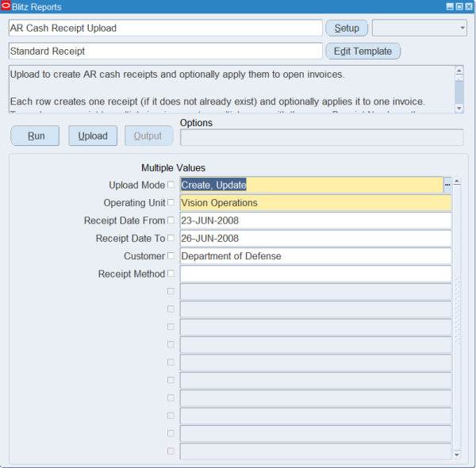Toggle Multiple Values checkbox for Customer

(x=171, y=255)
